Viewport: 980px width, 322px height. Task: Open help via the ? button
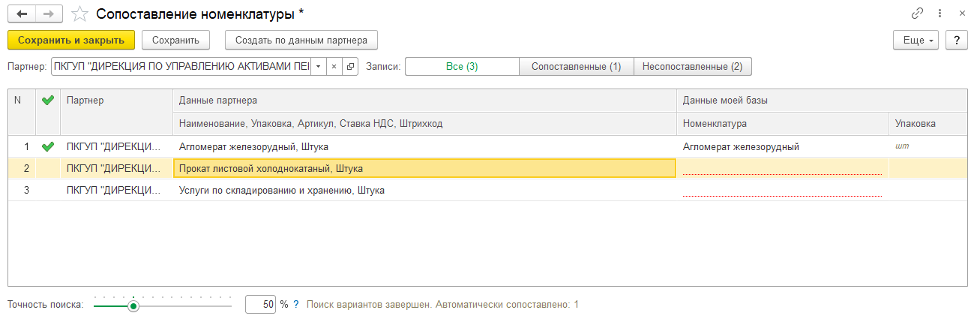tap(956, 40)
